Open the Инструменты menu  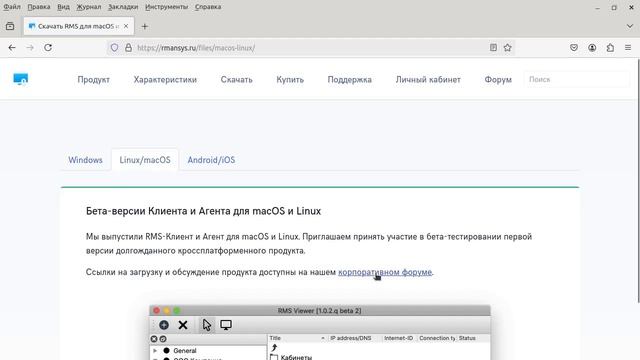tap(167, 7)
